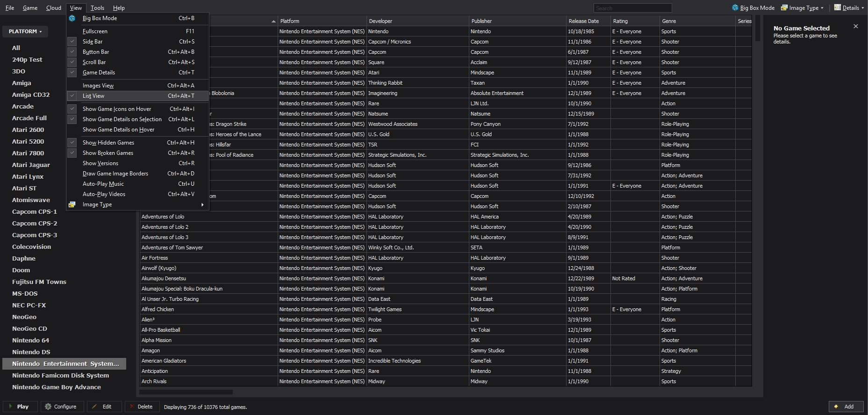The width and height of the screenshot is (868, 415).
Task: Close the game details panel
Action: tap(856, 26)
